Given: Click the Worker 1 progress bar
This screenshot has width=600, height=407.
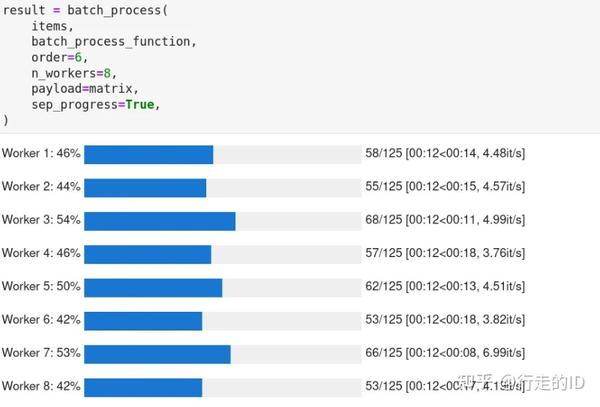Looking at the screenshot, I should pyautogui.click(x=222, y=154).
